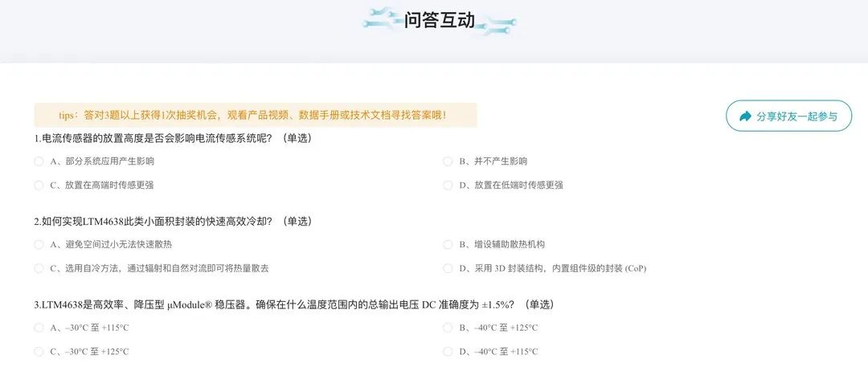The height and width of the screenshot is (371, 868).
Task: Click question 2 about LTM4638 cooling
Action: click(174, 221)
